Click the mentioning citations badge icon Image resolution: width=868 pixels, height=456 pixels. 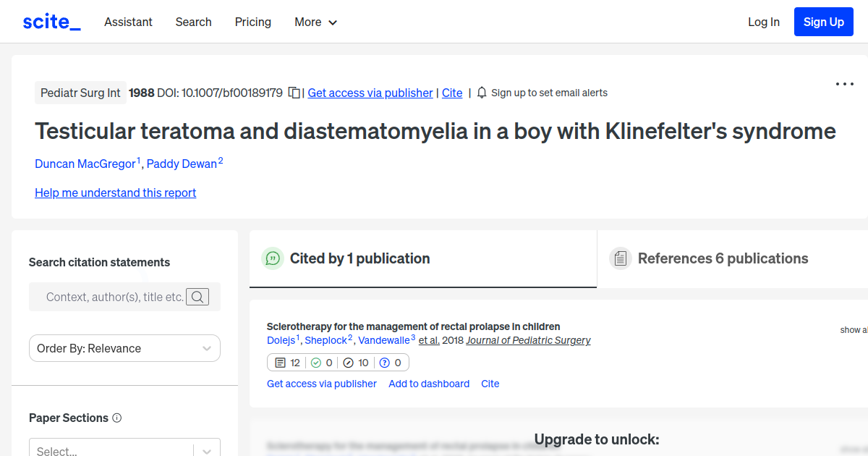(280, 362)
